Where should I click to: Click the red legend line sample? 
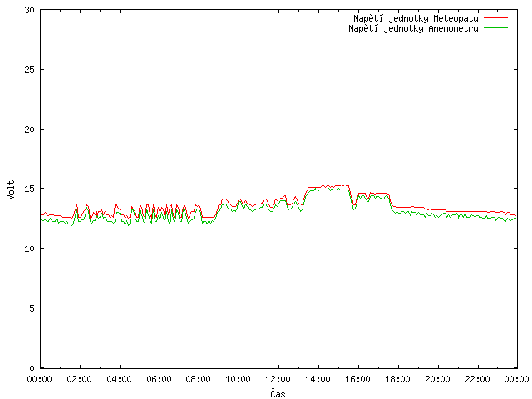(x=495, y=17)
